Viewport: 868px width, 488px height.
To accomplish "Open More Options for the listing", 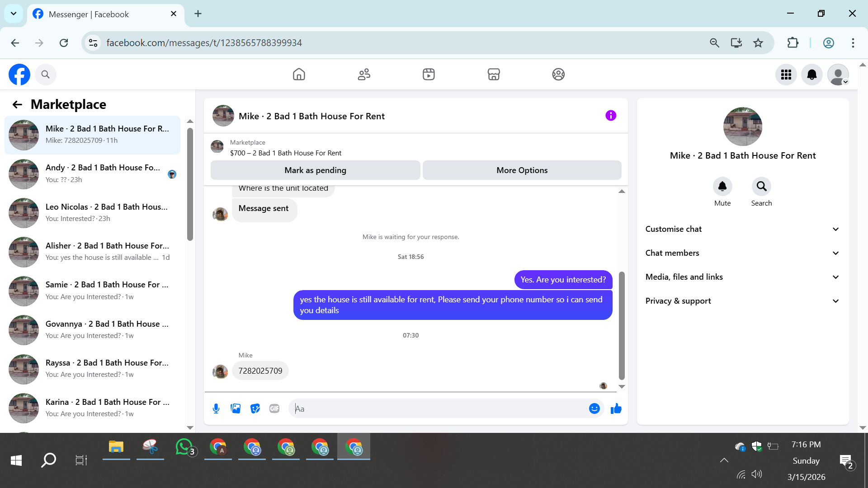I will point(522,170).
